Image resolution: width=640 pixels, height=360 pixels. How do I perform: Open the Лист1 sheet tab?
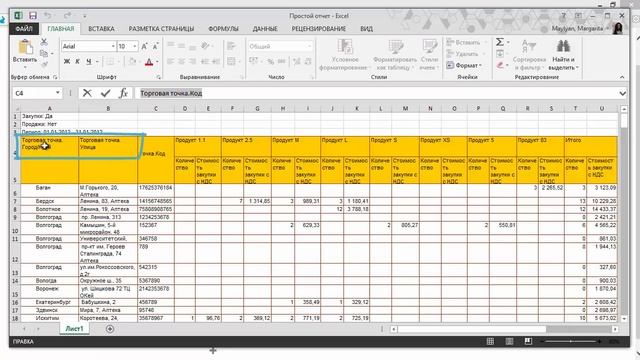(x=74, y=329)
